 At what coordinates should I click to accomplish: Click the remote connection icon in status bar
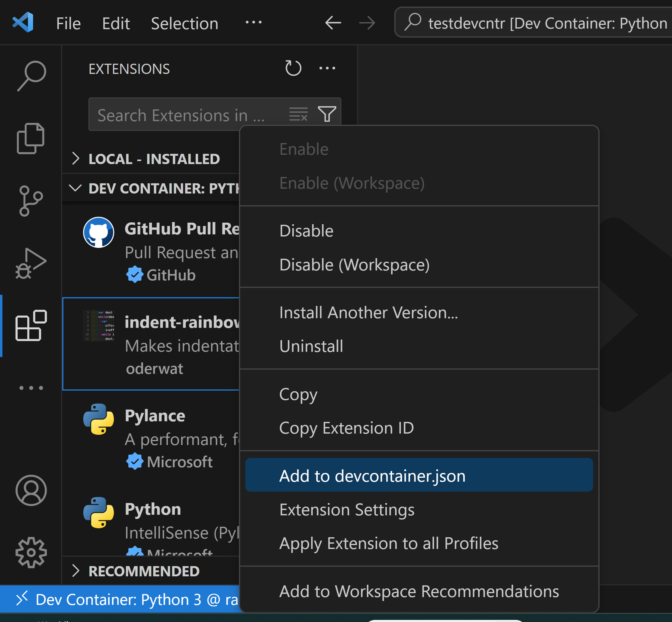pos(22,599)
